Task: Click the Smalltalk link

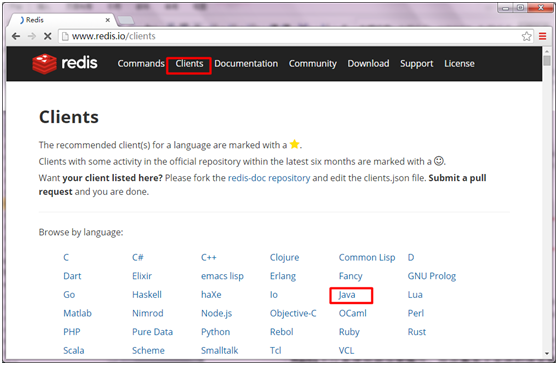Action: tap(219, 350)
